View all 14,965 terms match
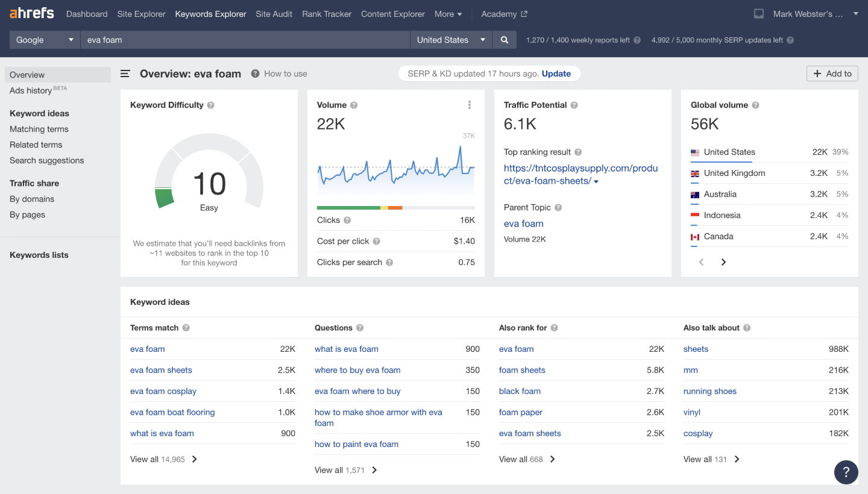Viewport: 868px width, 494px height. click(x=163, y=459)
